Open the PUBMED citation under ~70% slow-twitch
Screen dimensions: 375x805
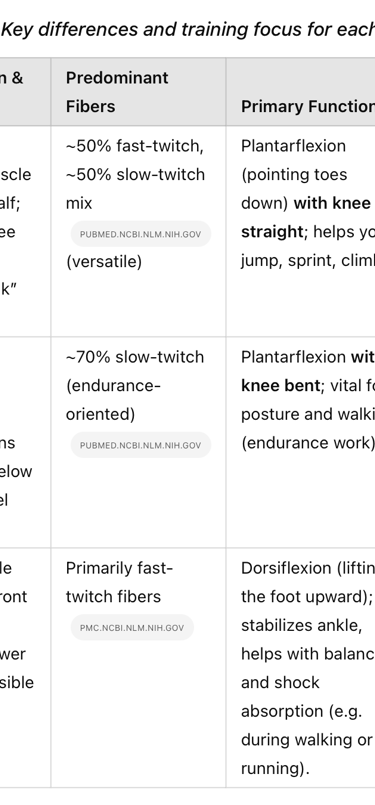(x=141, y=445)
